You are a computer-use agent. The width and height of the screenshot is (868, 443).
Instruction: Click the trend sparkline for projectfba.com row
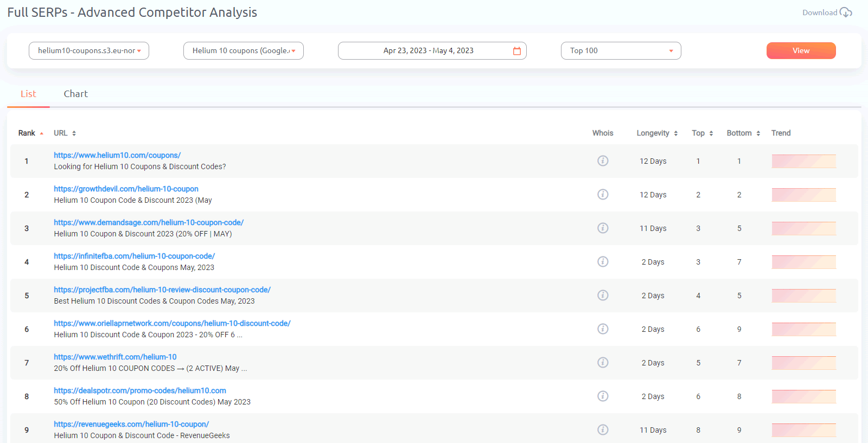(x=803, y=296)
